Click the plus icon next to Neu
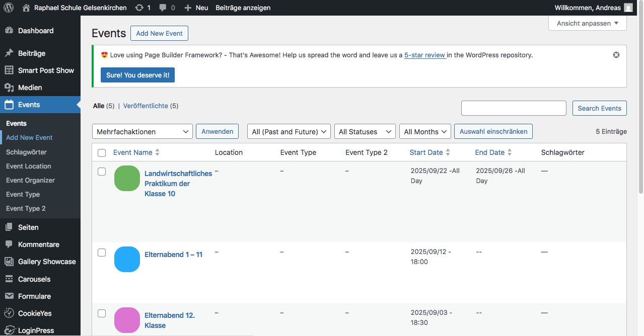644x336 pixels. click(188, 8)
